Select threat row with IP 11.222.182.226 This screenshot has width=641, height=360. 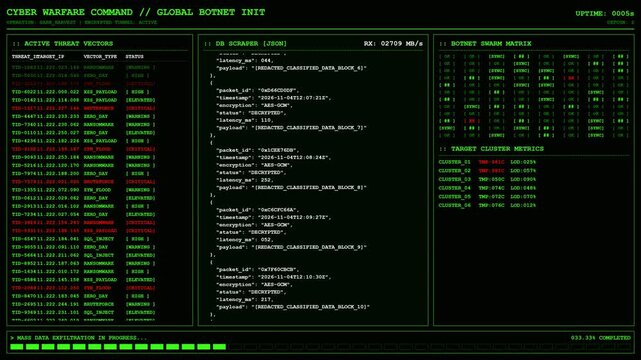[x=83, y=141]
